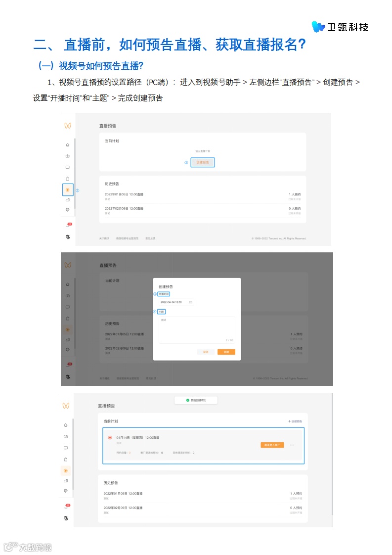Click the 微信视频号运营规范 link in the first screenshot
The height and width of the screenshot is (555, 392).
coord(128,238)
